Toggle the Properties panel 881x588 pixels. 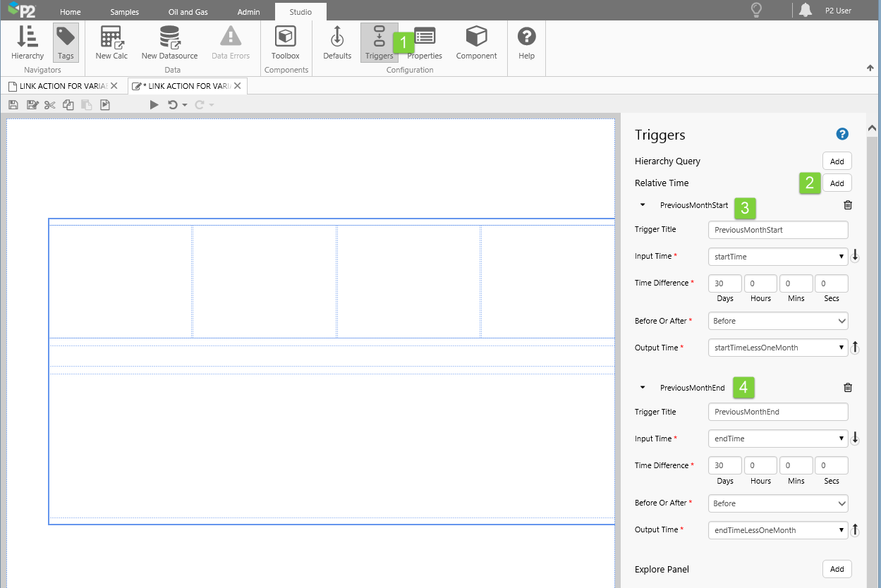425,42
